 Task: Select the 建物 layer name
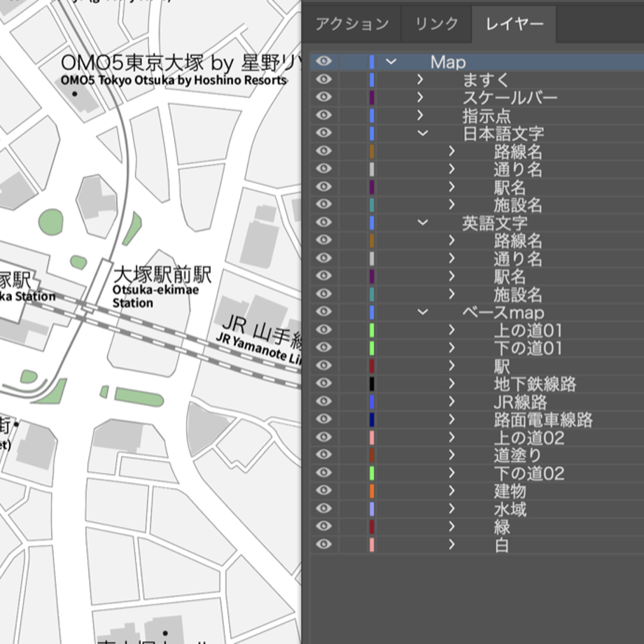pos(510,491)
